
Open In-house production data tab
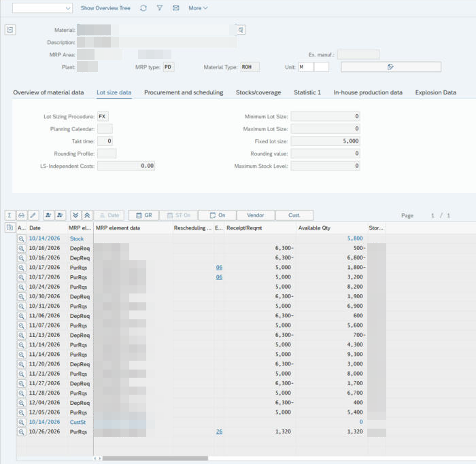pyautogui.click(x=368, y=92)
